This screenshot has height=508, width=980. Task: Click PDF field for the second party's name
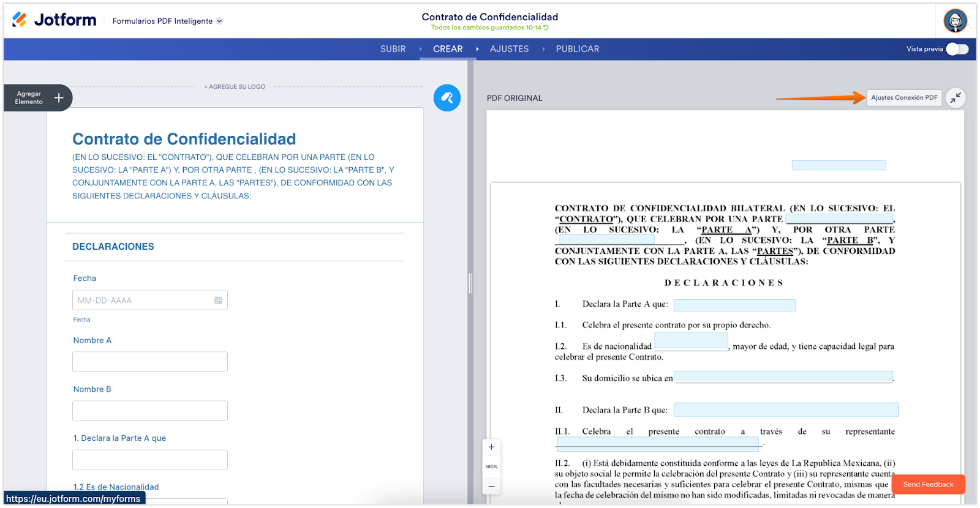607,240
